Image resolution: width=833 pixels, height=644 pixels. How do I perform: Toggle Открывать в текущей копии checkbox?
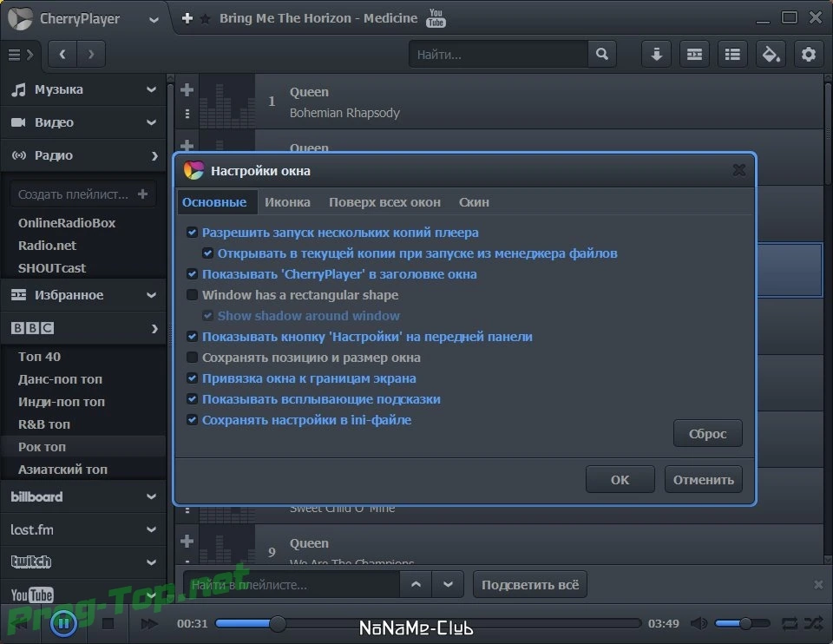[x=207, y=253]
